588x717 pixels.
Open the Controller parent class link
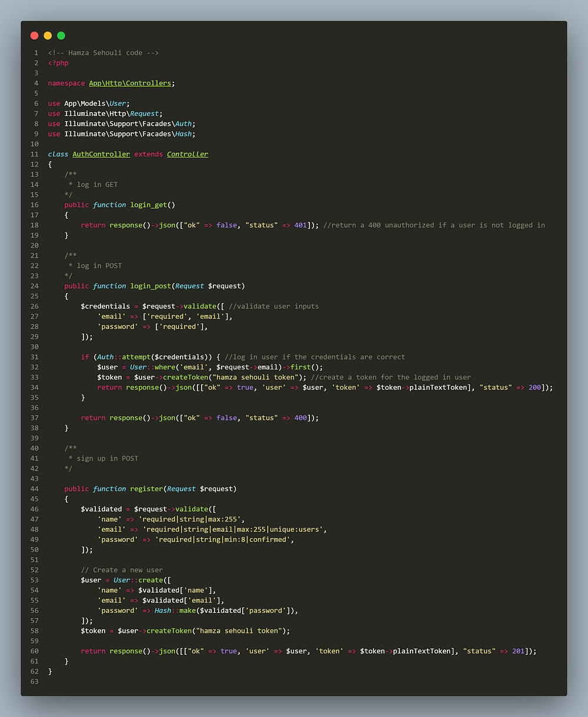tap(188, 154)
